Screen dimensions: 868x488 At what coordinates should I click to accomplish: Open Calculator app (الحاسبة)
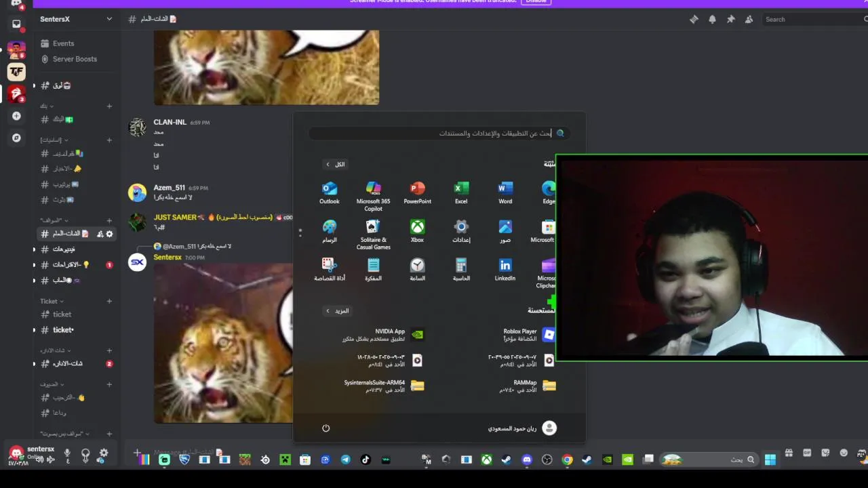[x=461, y=269]
